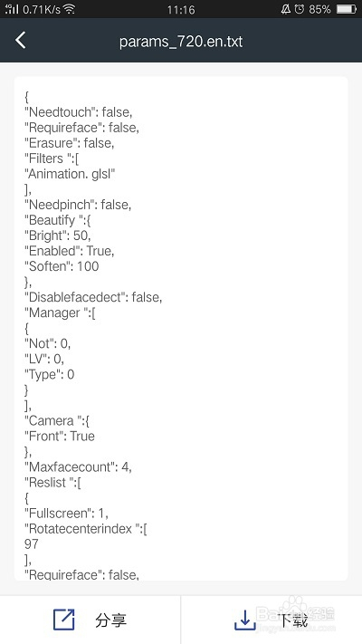362x644 pixels.
Task: Tap the params_720.en.txt title
Action: [x=181, y=42]
